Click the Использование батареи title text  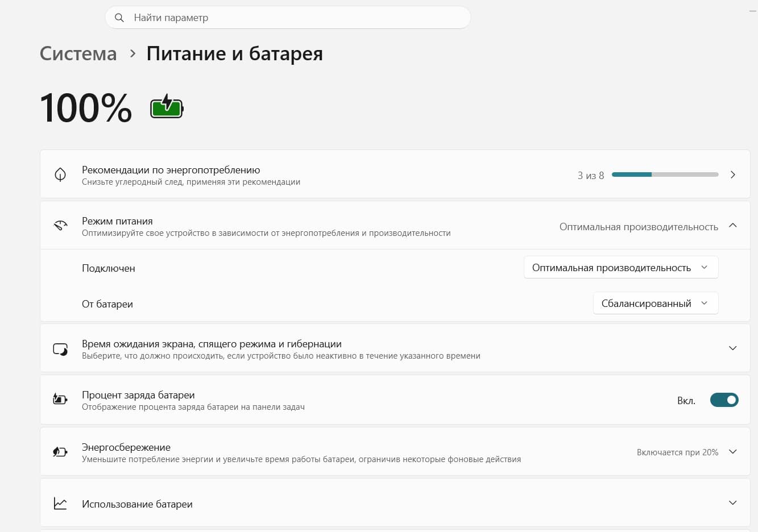tap(137, 504)
